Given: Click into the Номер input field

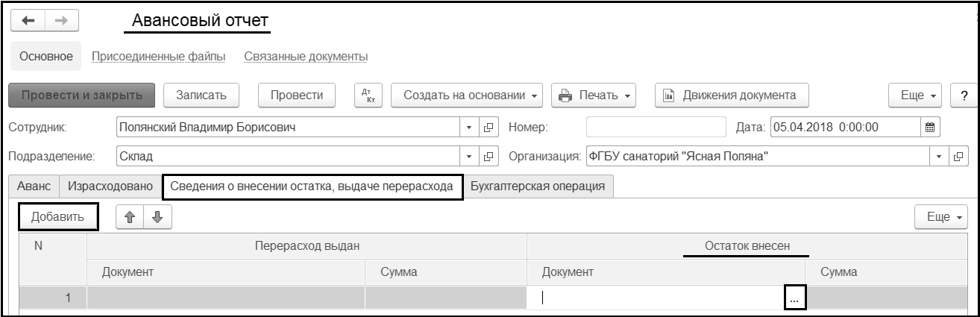Looking at the screenshot, I should [x=656, y=127].
